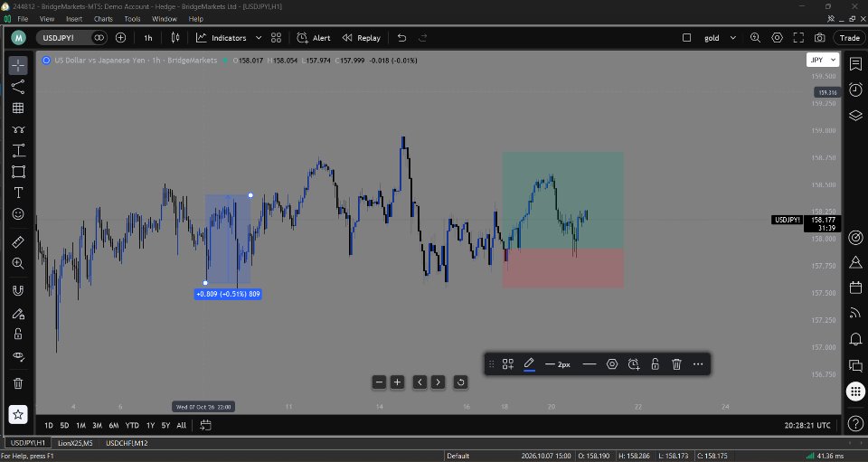Image resolution: width=868 pixels, height=462 pixels.
Task: Open favorites star toolbar button
Action: [x=18, y=414]
